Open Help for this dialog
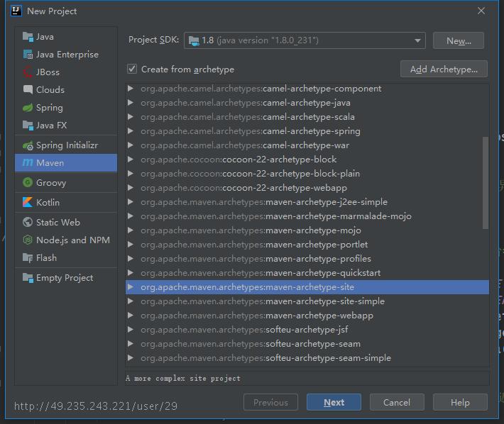Image resolution: width=504 pixels, height=424 pixels. coord(460,402)
